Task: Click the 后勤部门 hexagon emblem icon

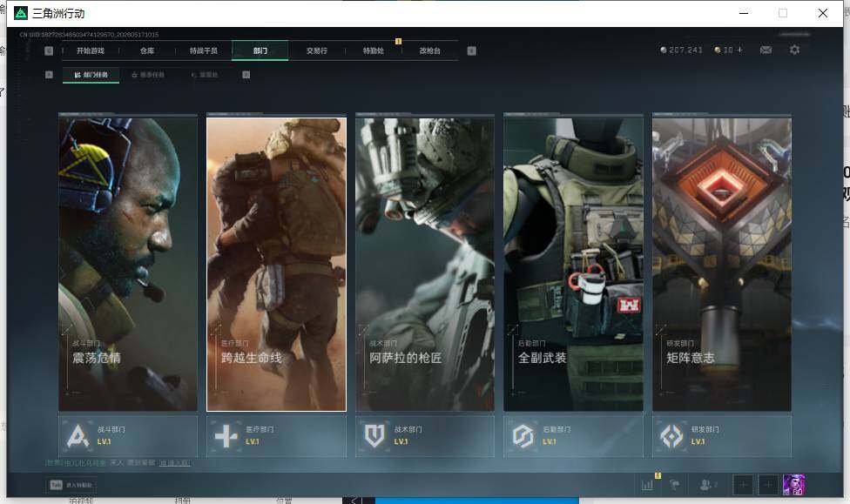Action: (523, 436)
